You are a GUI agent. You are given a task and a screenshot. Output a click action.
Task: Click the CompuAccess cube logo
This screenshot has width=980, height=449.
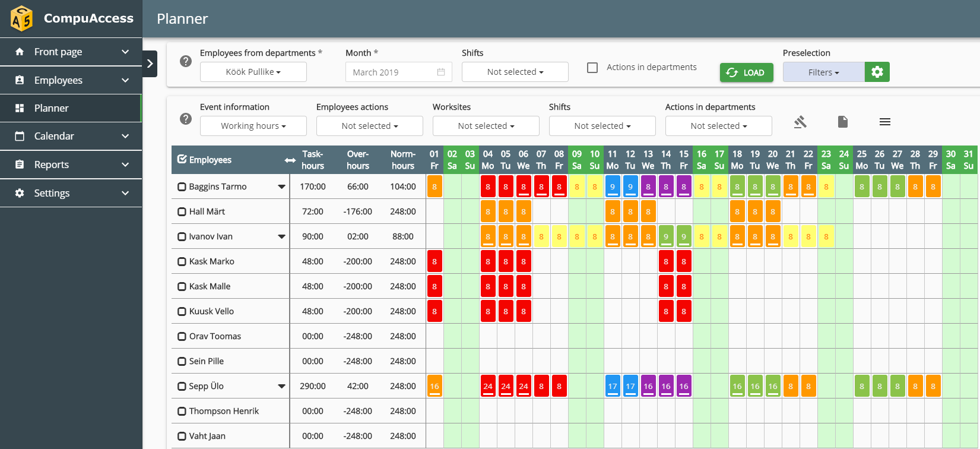[22, 18]
